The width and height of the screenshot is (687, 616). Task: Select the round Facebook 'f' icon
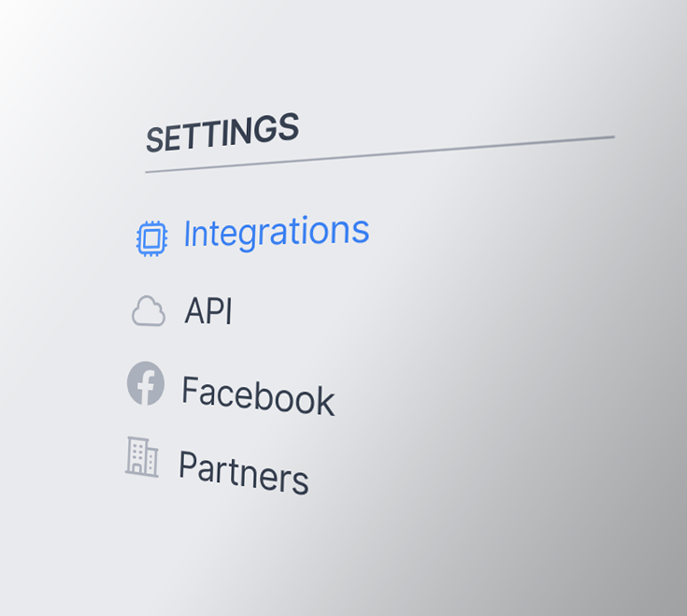146,383
